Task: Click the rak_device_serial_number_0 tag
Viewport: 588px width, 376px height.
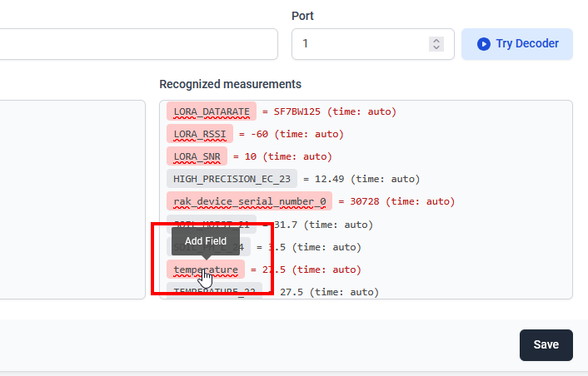Action: 249,201
